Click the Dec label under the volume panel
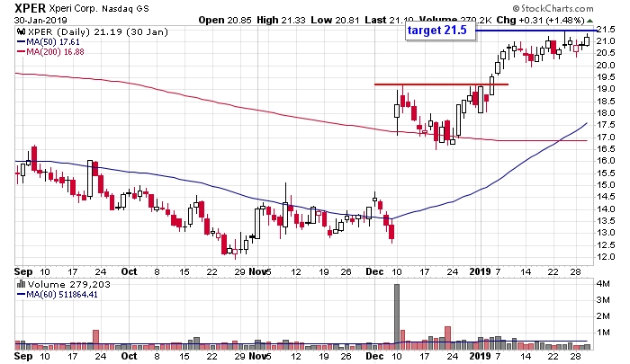The height and width of the screenshot is (364, 630). tap(374, 356)
